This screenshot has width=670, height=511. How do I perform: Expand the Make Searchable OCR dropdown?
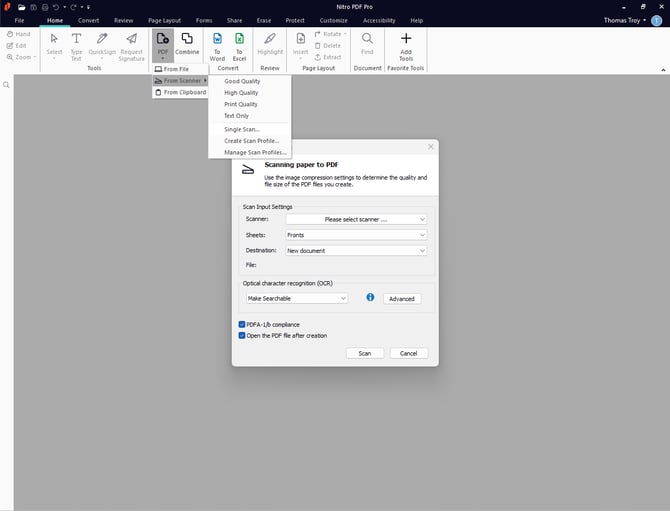(297, 298)
